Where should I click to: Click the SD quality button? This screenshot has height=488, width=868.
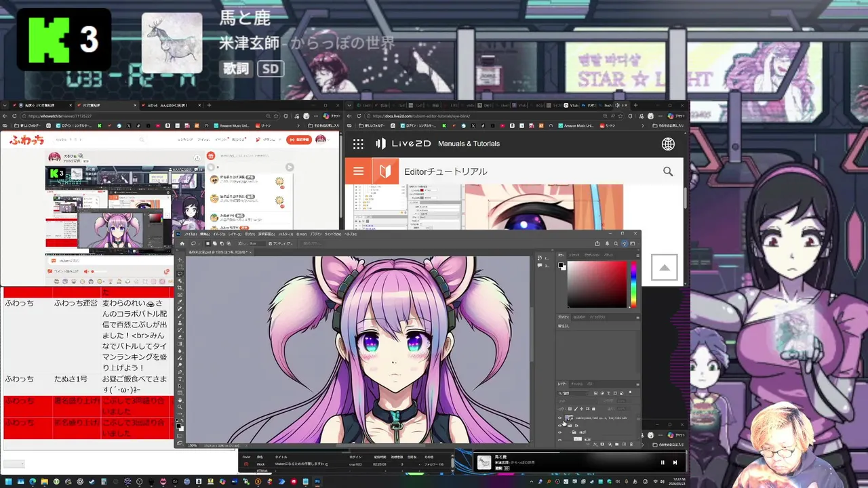pyautogui.click(x=270, y=69)
